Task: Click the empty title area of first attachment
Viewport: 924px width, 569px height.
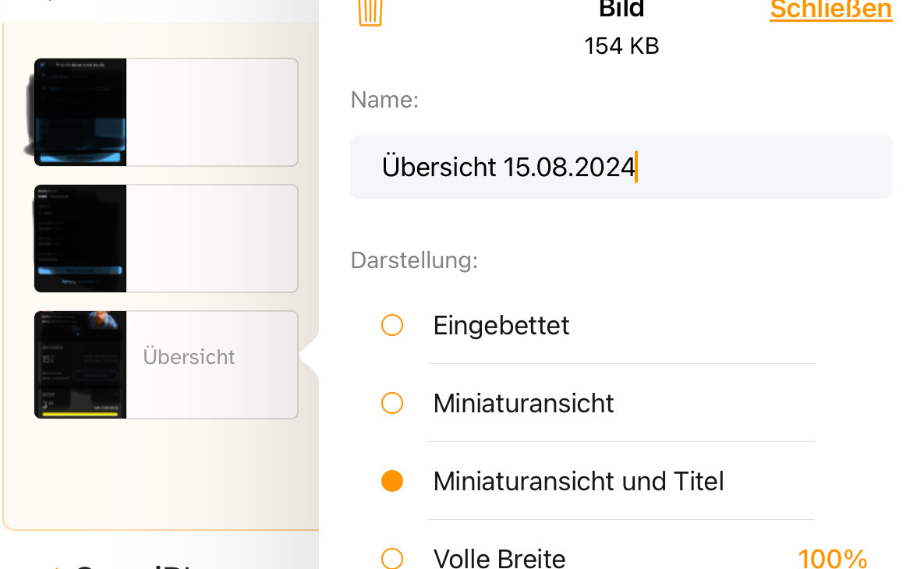Action: tap(211, 112)
